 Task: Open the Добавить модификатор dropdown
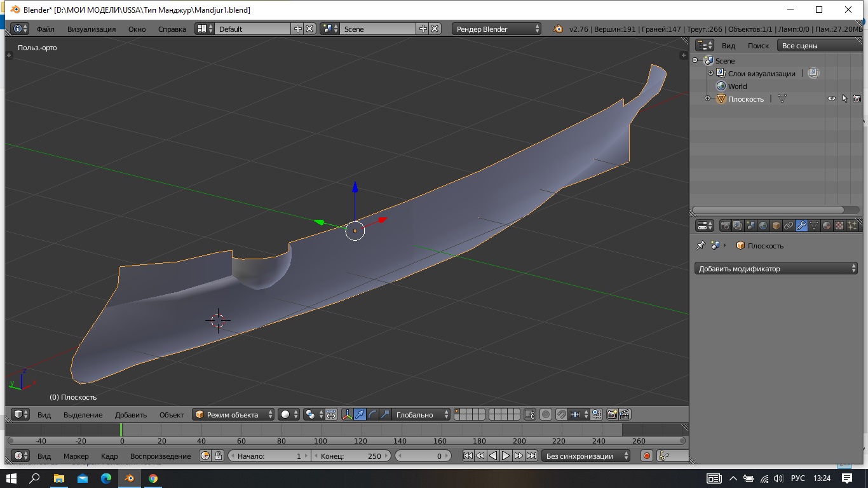click(x=776, y=269)
